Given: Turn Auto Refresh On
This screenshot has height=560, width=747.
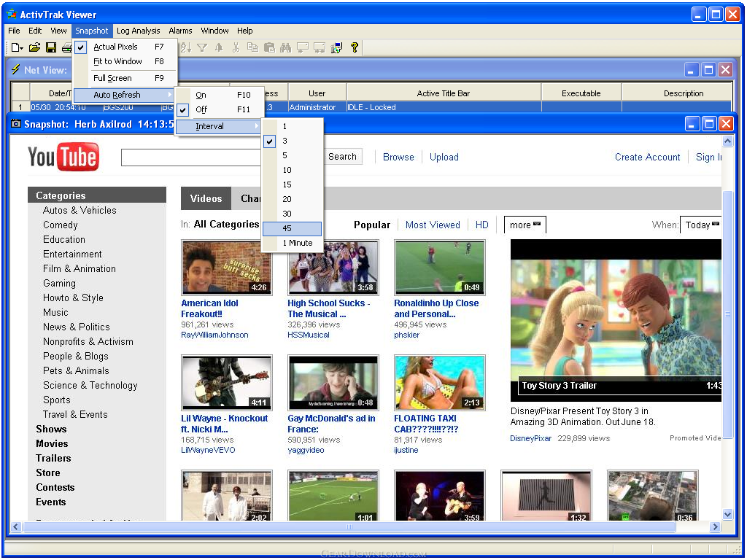Looking at the screenshot, I should point(220,95).
